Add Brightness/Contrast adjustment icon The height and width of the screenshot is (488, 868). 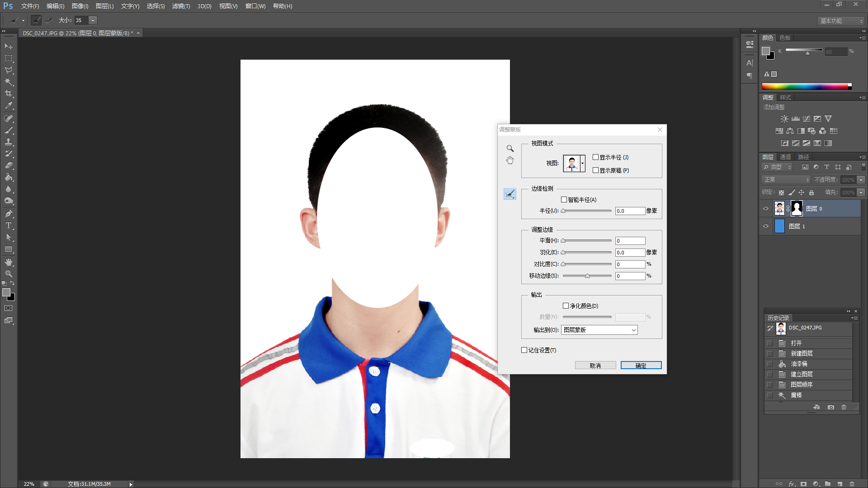point(784,119)
